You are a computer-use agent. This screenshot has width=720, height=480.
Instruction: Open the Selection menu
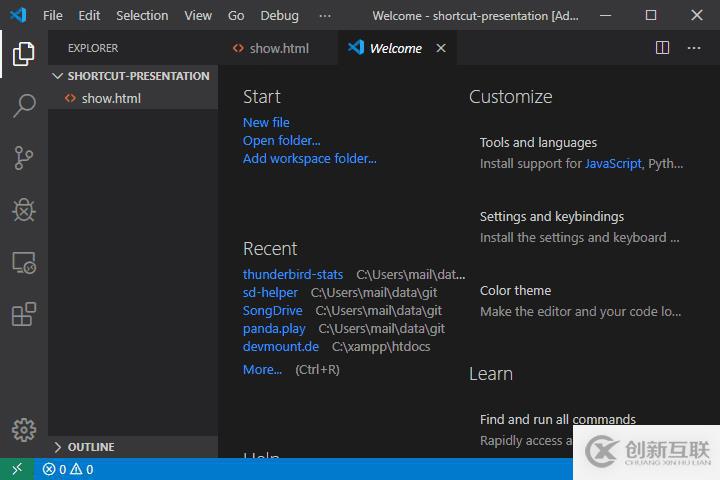pyautogui.click(x=142, y=16)
